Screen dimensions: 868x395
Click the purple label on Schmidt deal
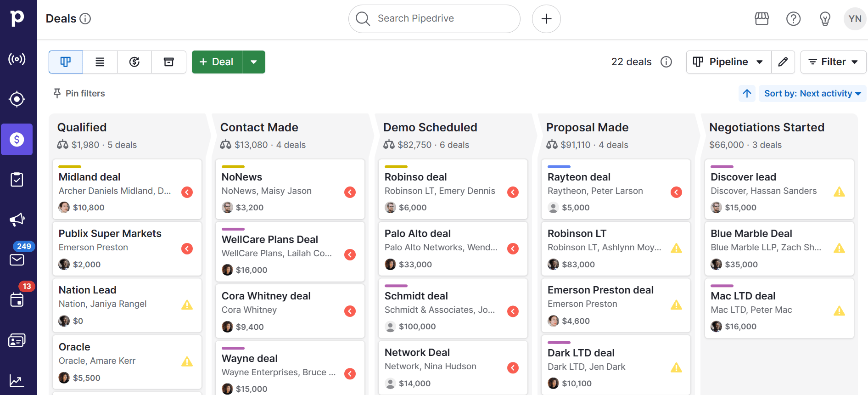(x=396, y=286)
